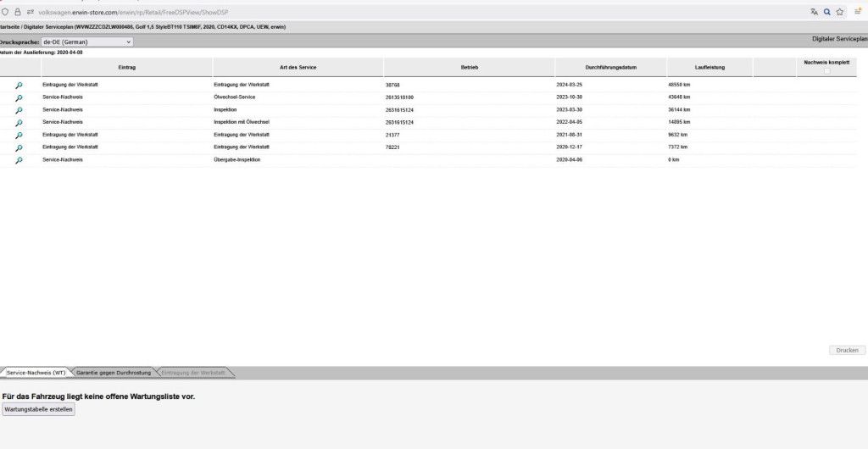The image size is (868, 449).
Task: Click the Durchführungsdatum column header
Action: point(610,67)
